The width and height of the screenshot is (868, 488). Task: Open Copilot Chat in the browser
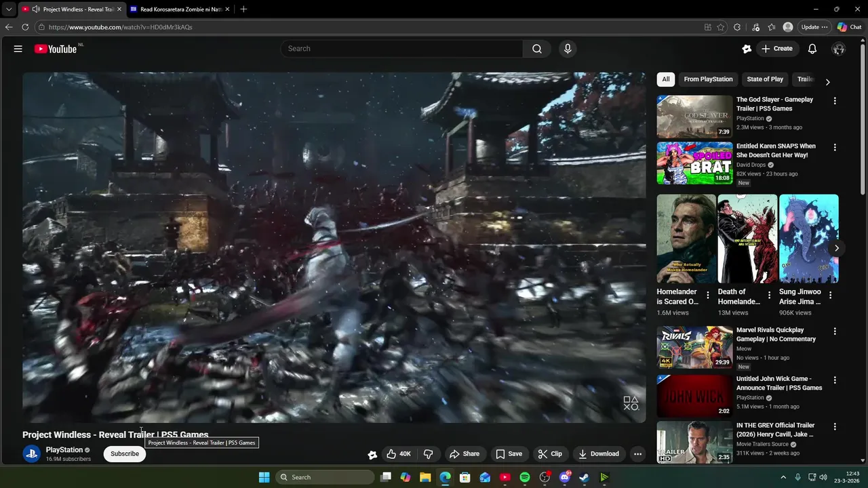click(x=849, y=27)
